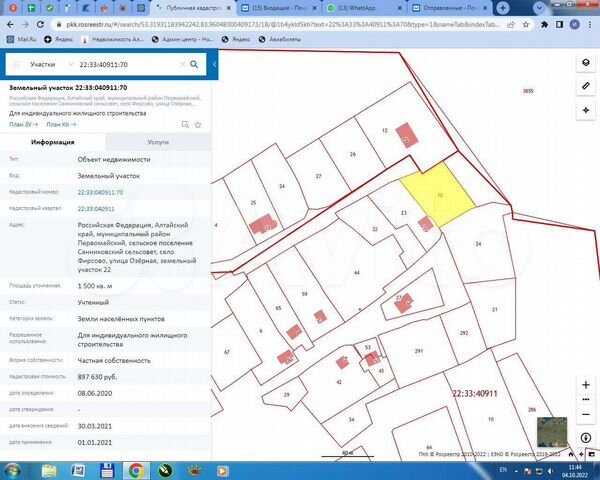Select the measurement ruler tool
This screenshot has width=600, height=480.
[x=586, y=86]
